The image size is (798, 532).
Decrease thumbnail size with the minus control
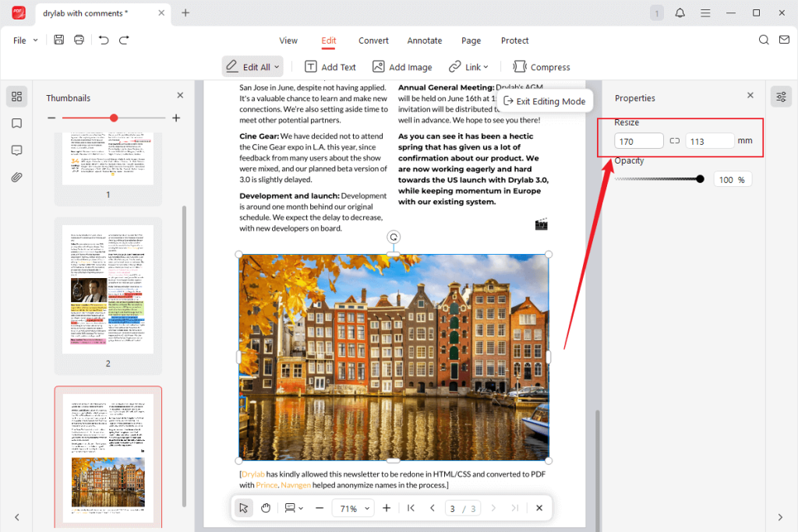[x=51, y=118]
